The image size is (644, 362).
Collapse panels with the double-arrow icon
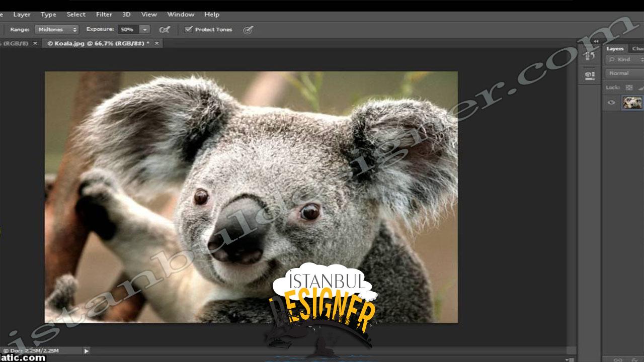click(596, 41)
